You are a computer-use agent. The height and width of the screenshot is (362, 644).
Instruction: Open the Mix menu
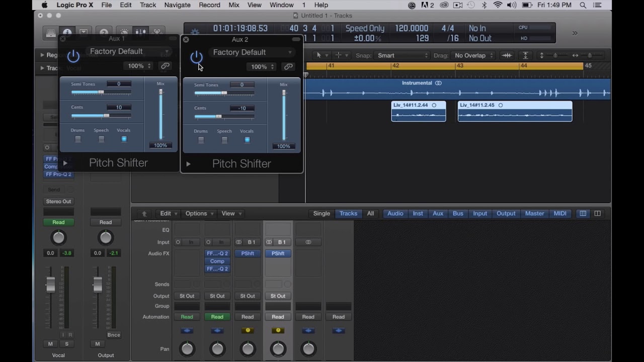tap(234, 5)
